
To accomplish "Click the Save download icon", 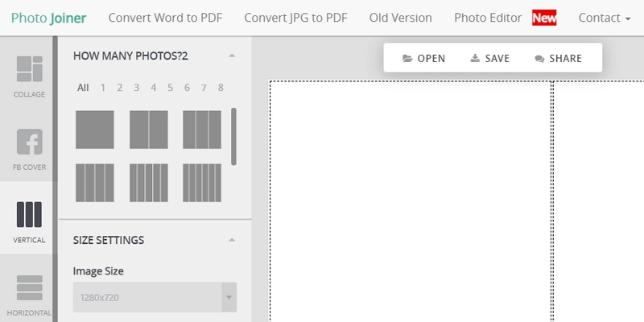I will (475, 59).
